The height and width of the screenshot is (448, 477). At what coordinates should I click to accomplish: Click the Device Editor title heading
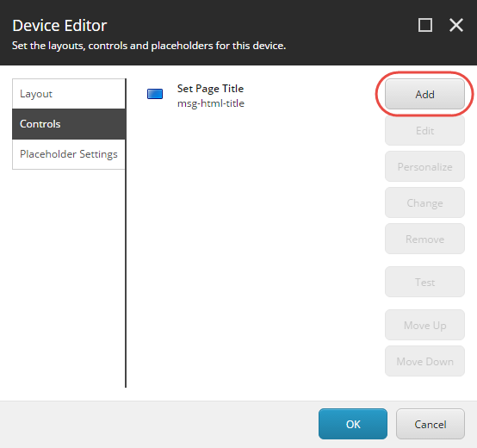(x=59, y=25)
